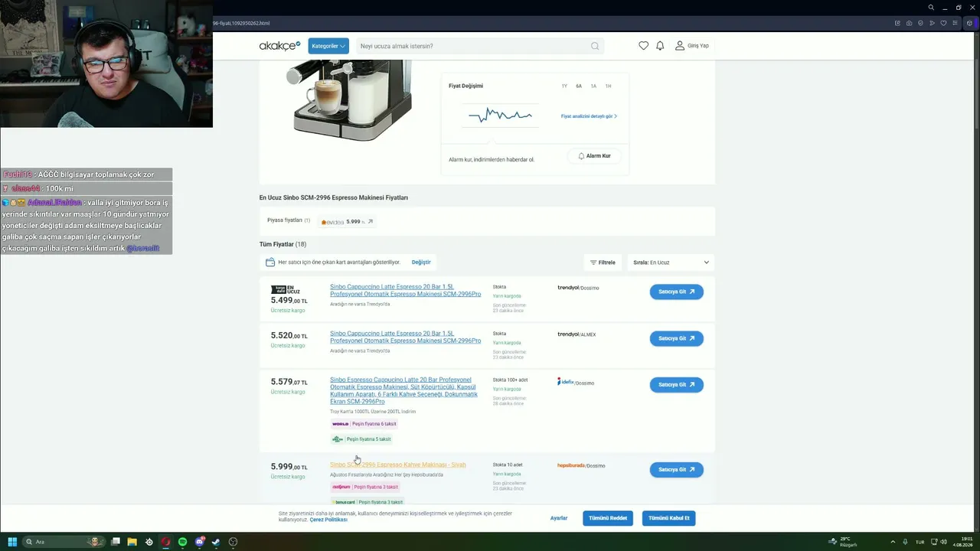The height and width of the screenshot is (551, 980).
Task: Click the magnifier icon in the search box
Action: click(x=595, y=46)
